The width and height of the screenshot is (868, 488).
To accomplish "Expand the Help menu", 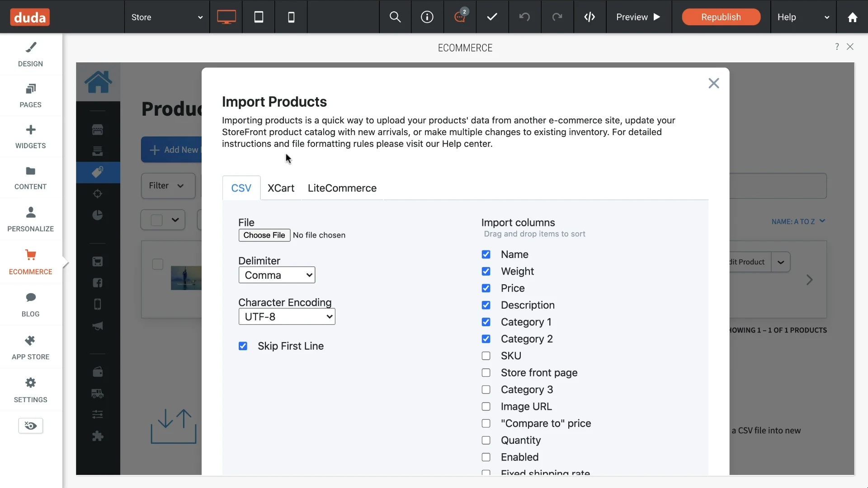I will [803, 17].
